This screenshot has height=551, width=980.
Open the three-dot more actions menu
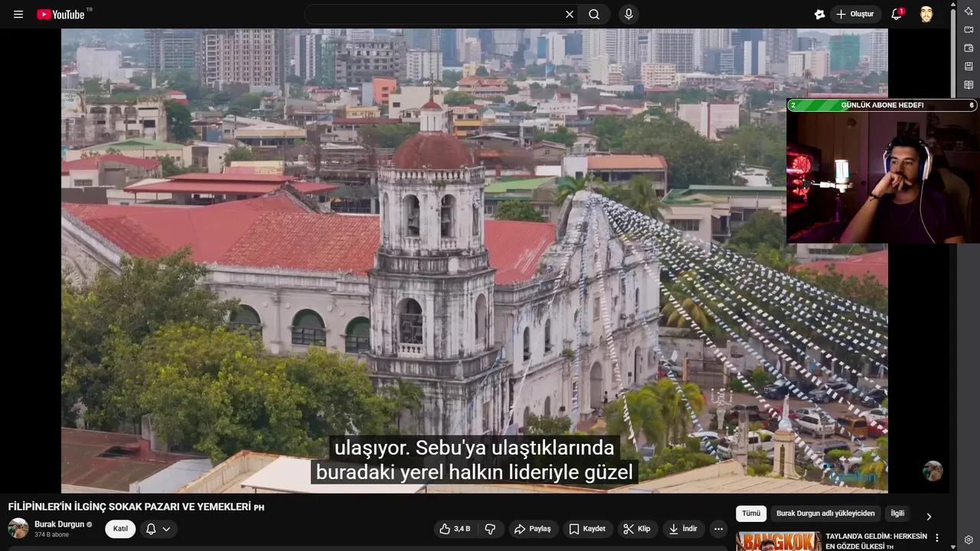pyautogui.click(x=718, y=529)
